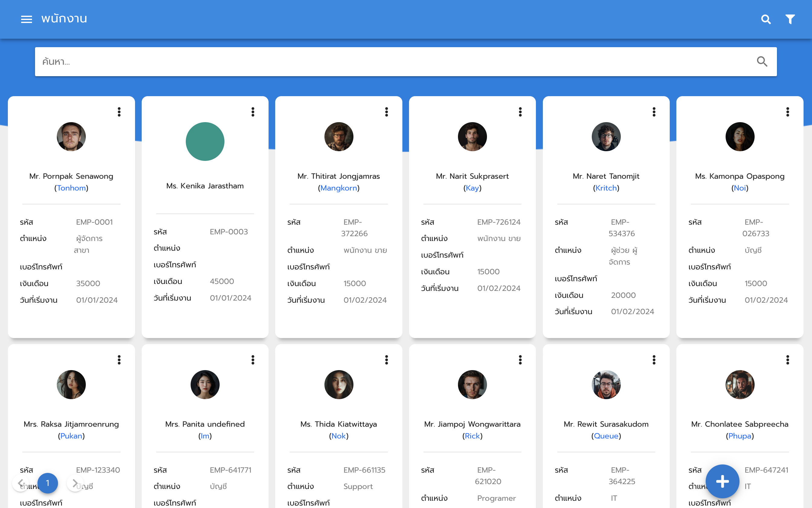
Task: Click the name Ms. Kenika Jarastham
Action: [x=205, y=186]
